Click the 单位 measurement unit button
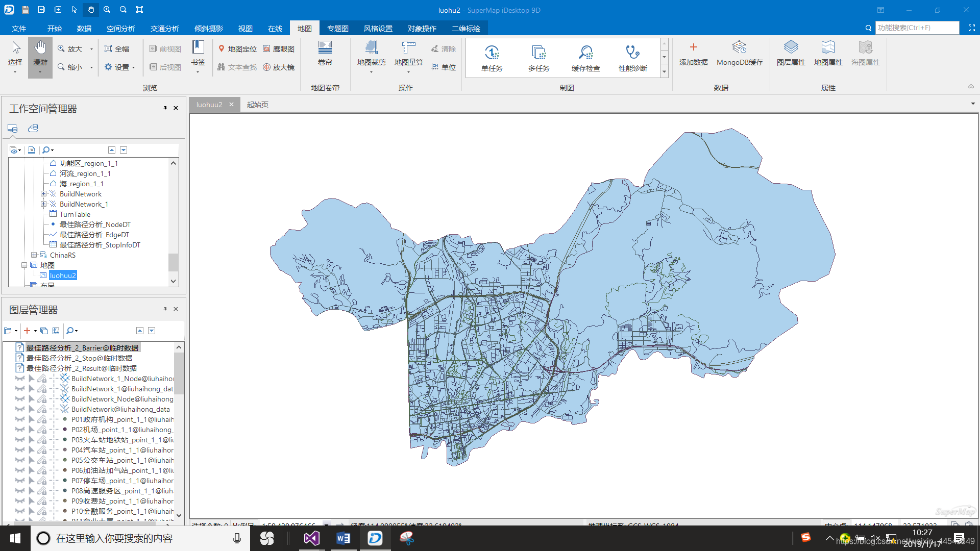 tap(443, 67)
